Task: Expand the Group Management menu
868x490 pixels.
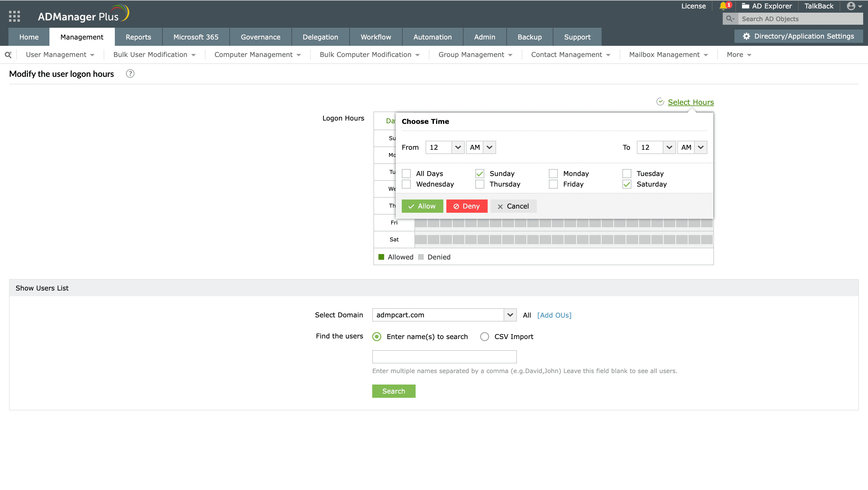Action: point(475,55)
